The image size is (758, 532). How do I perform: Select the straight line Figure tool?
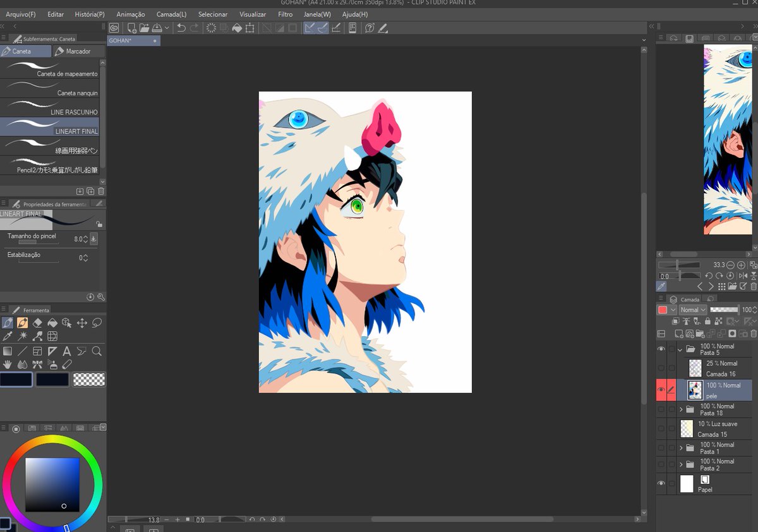coord(23,351)
